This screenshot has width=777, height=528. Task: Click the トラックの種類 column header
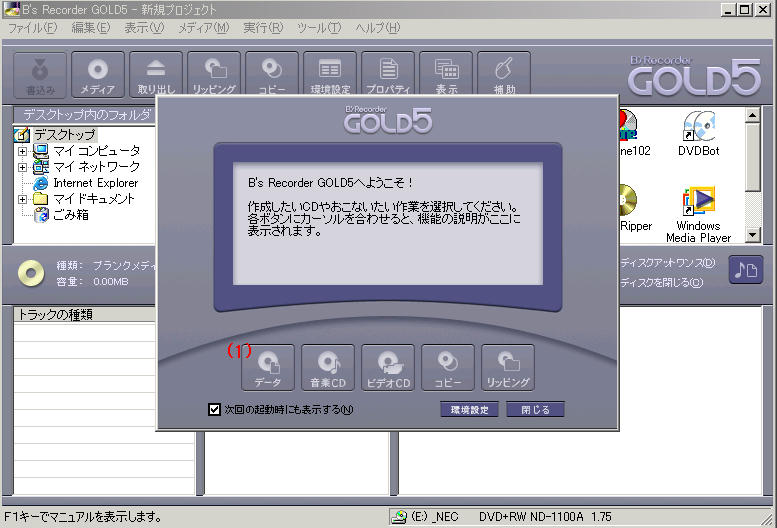pyautogui.click(x=85, y=315)
